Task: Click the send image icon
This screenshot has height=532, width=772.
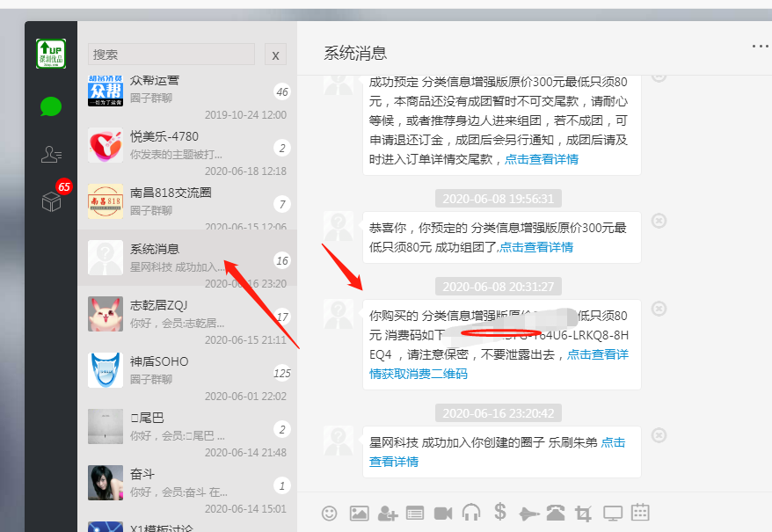Action: [359, 513]
